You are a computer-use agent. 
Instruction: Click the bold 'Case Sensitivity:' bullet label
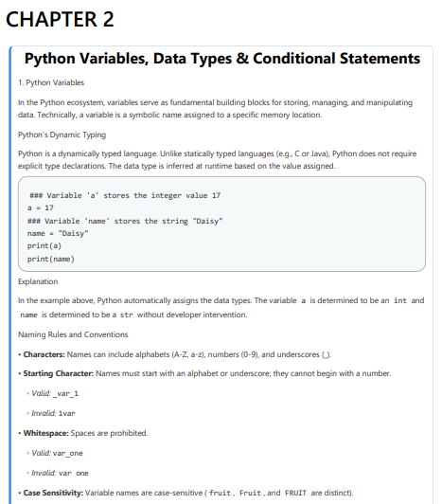(x=53, y=493)
